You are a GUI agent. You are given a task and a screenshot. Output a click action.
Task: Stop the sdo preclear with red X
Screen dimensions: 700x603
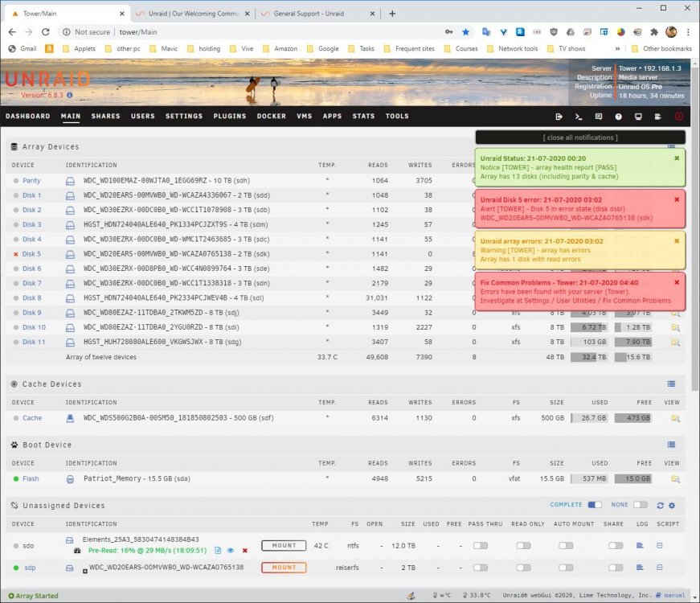(244, 550)
